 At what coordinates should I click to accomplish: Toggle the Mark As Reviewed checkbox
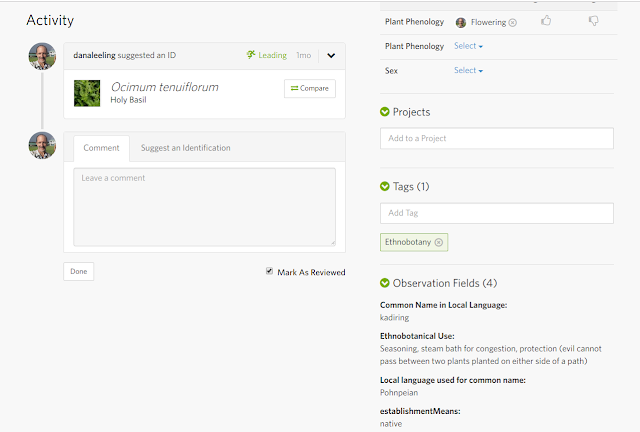click(x=269, y=271)
